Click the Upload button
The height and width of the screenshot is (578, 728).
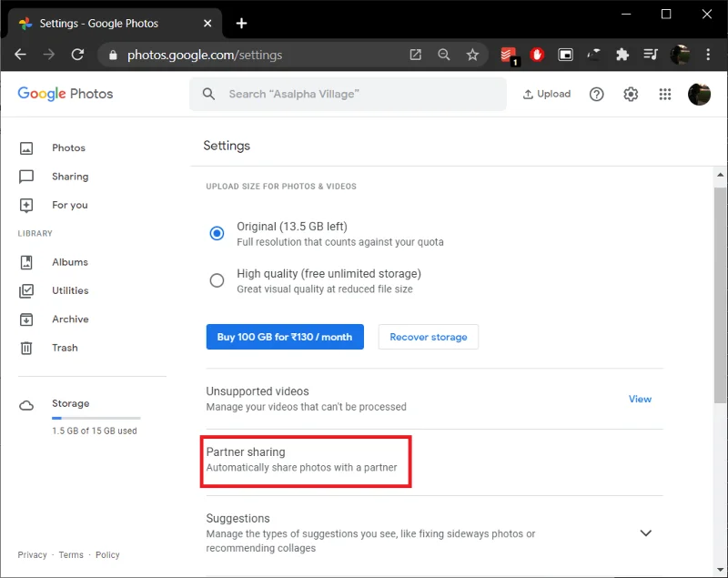coord(547,95)
